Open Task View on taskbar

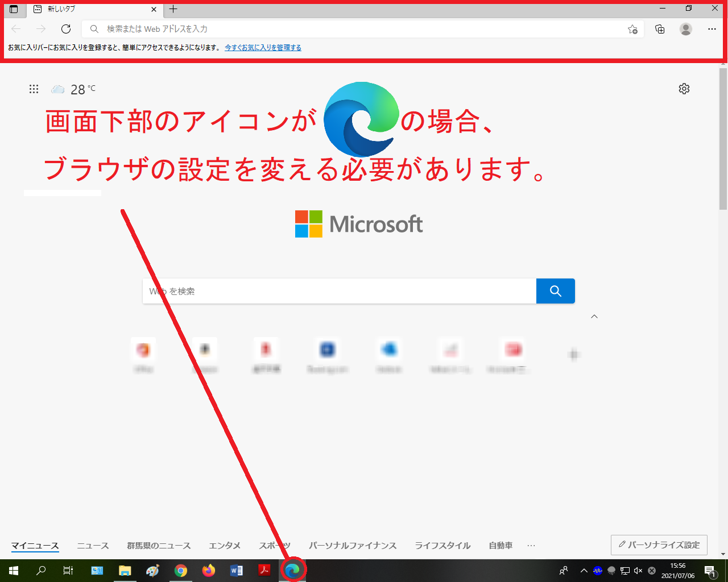coord(68,571)
